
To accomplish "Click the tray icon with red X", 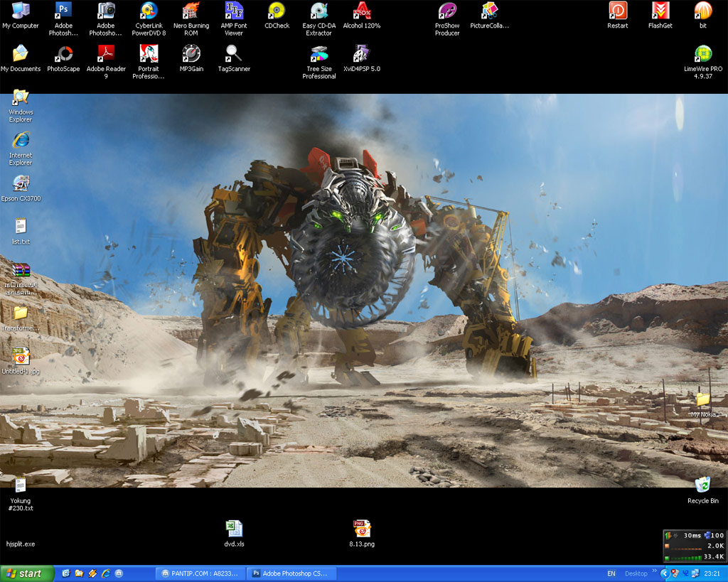I will [x=675, y=573].
